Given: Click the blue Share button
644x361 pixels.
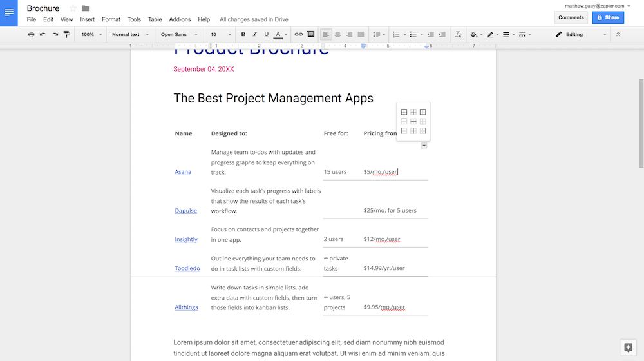Looking at the screenshot, I should coord(608,17).
